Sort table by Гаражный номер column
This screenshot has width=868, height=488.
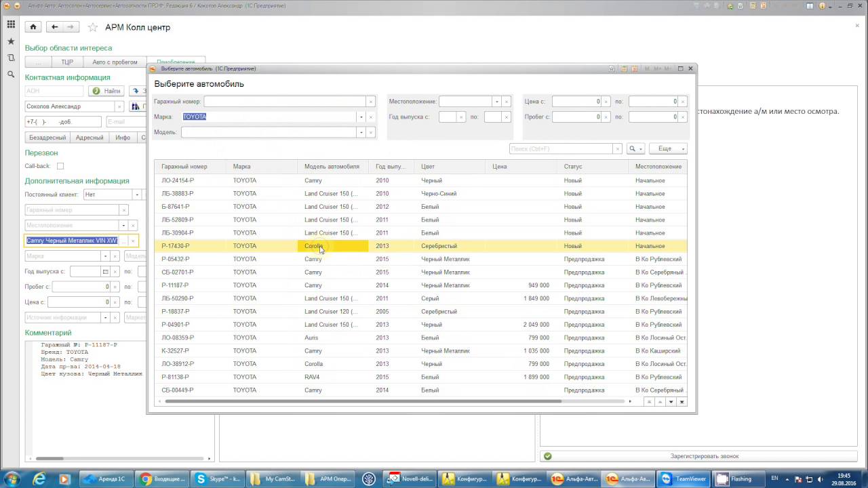(191, 167)
